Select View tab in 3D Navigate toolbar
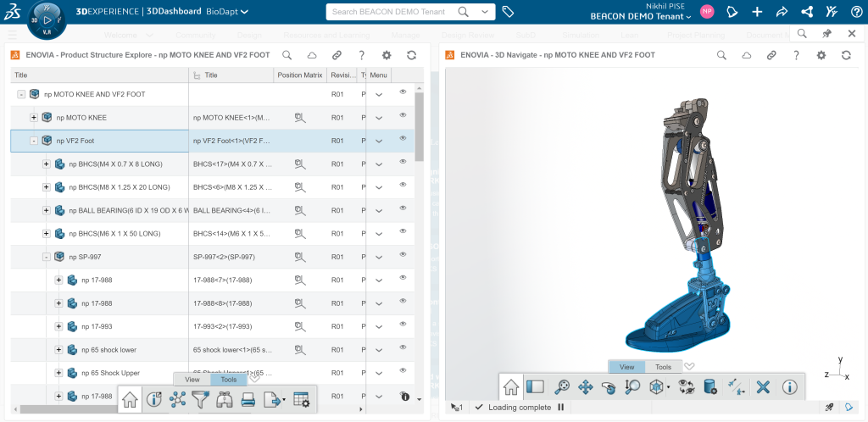 coord(626,367)
